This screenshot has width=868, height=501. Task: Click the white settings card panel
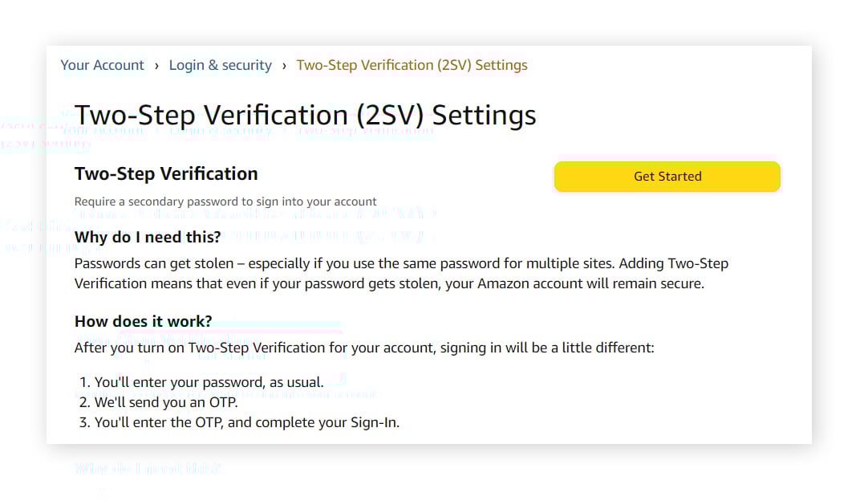429,241
